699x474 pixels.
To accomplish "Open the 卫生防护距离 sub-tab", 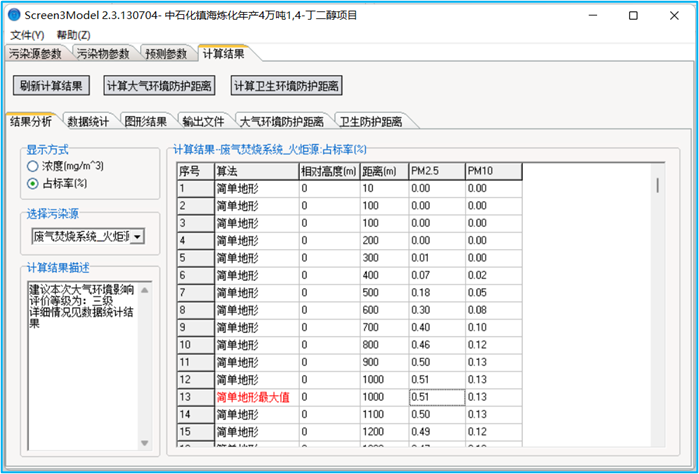I will [x=371, y=121].
